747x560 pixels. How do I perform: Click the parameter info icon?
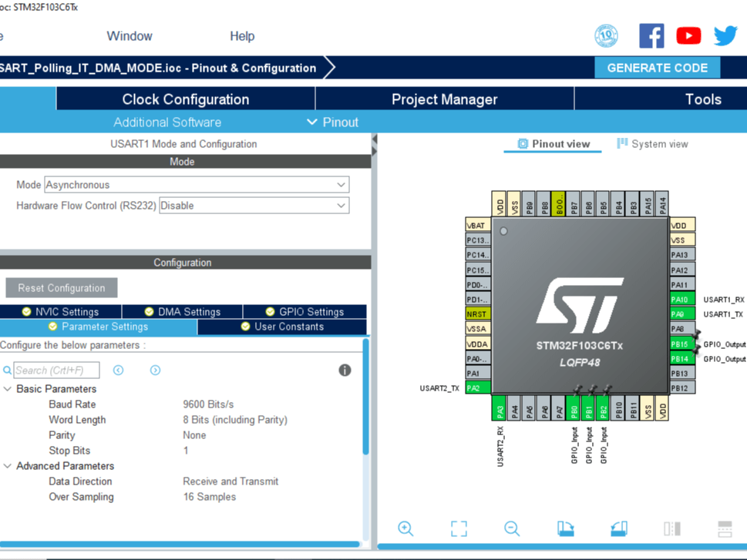345,370
